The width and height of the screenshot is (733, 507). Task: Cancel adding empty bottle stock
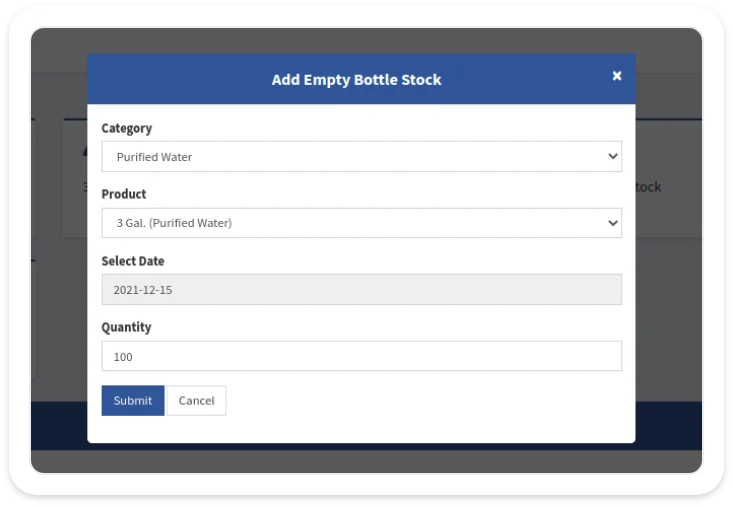pos(196,400)
